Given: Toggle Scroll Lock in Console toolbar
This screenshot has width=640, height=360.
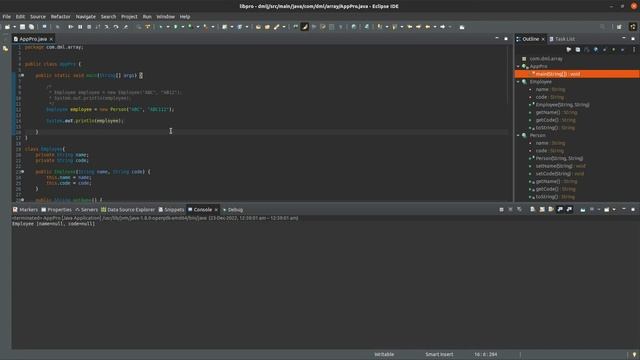Looking at the screenshot, I should tap(542, 209).
